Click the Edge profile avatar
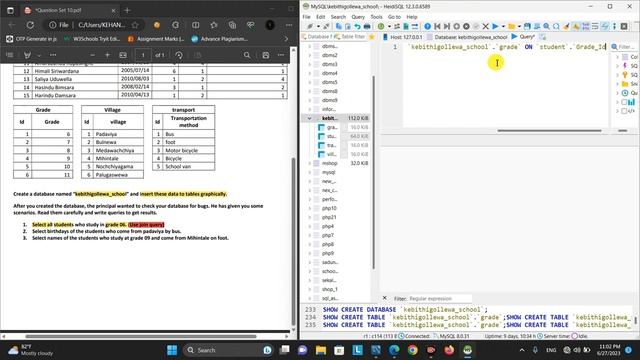The image size is (640, 360). click(x=270, y=25)
